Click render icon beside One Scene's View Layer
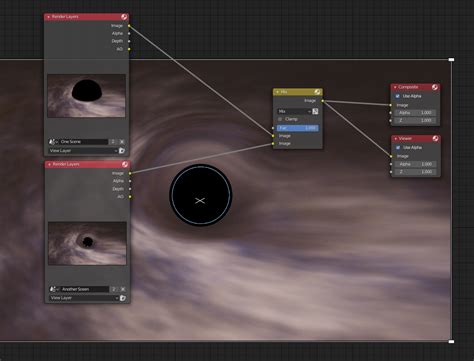 tap(122, 151)
